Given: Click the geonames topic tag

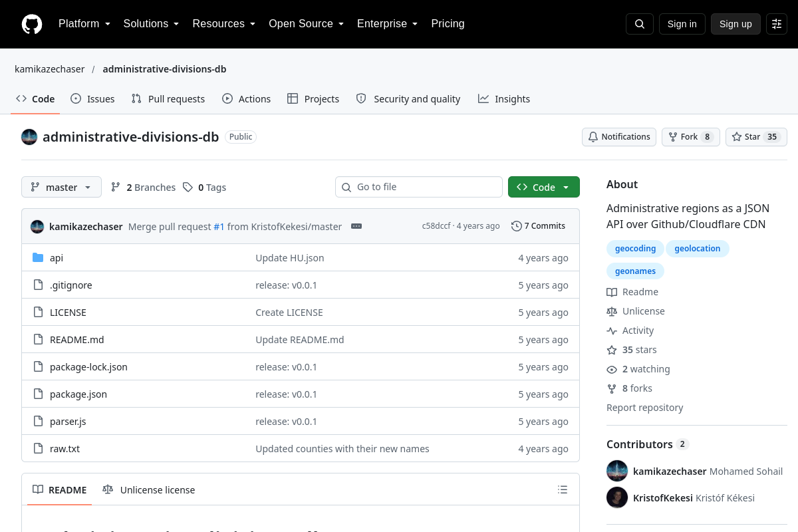Looking at the screenshot, I should click(635, 271).
